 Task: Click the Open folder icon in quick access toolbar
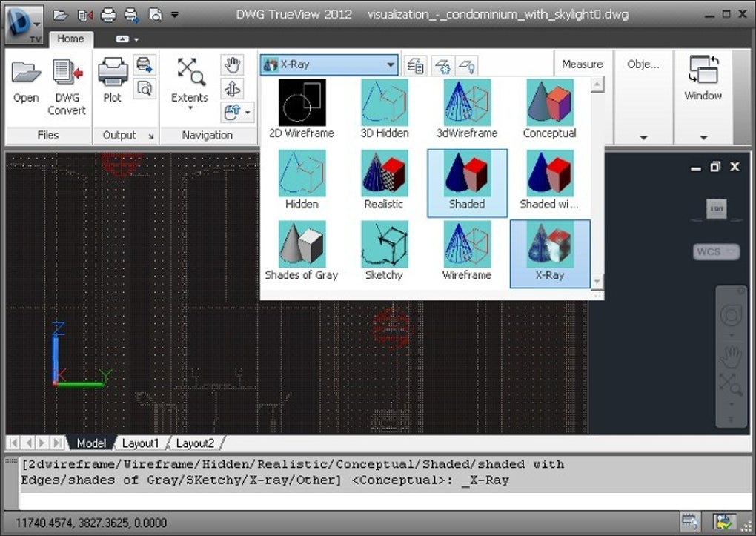point(60,15)
